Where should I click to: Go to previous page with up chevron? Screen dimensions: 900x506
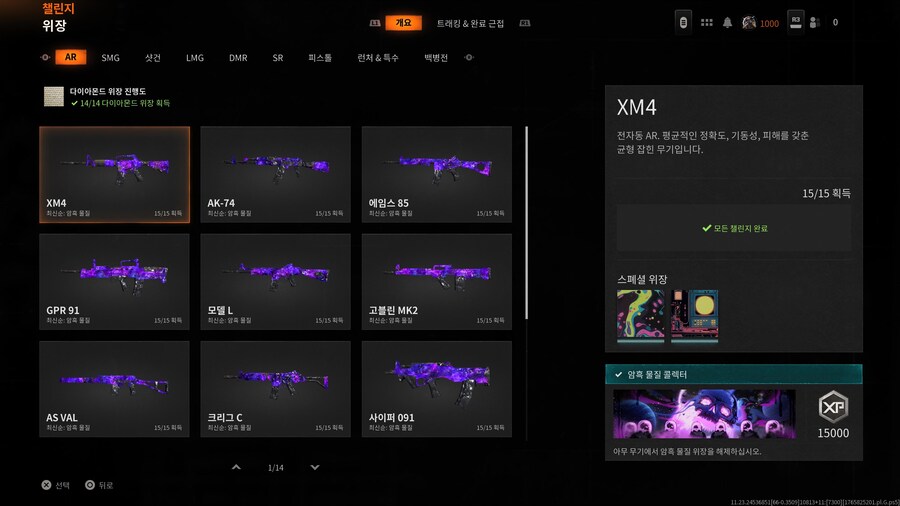[236, 467]
